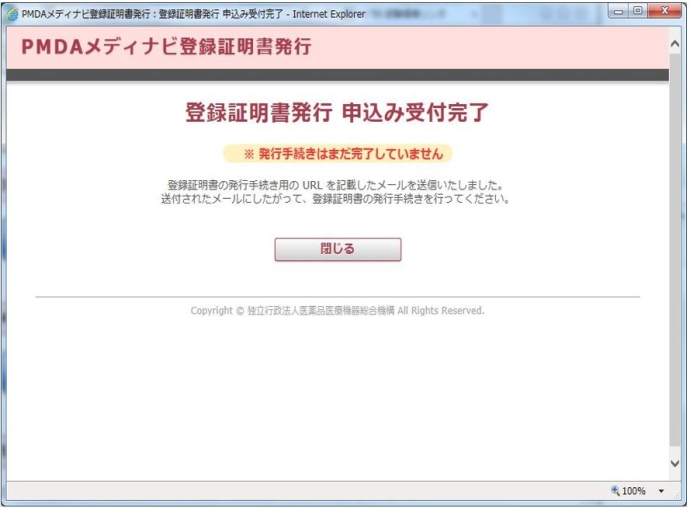The image size is (690, 508).
Task: Click the 登録証明書発行 申込み受付完了 heading
Action: coord(337,112)
